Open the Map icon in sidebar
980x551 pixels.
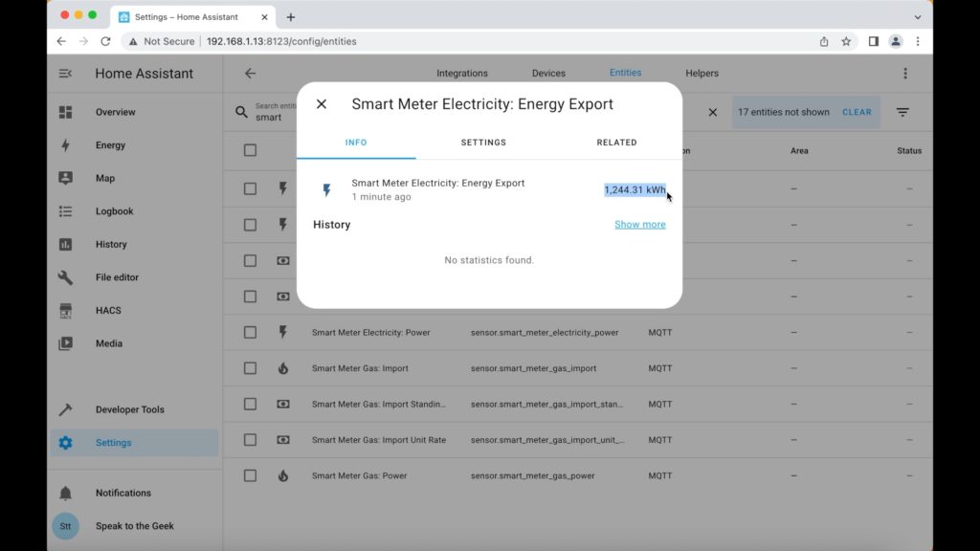pos(66,178)
